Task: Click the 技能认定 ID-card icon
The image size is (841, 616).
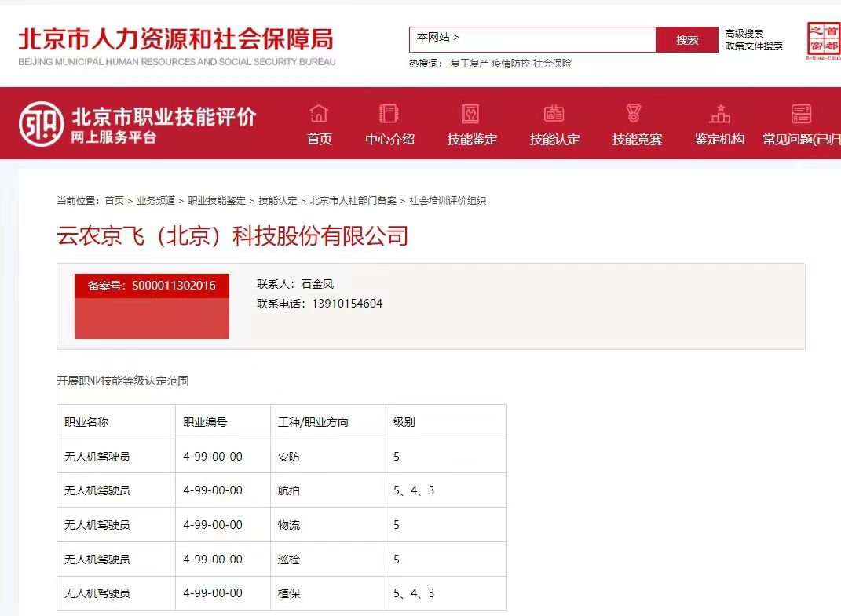Action: [x=554, y=114]
